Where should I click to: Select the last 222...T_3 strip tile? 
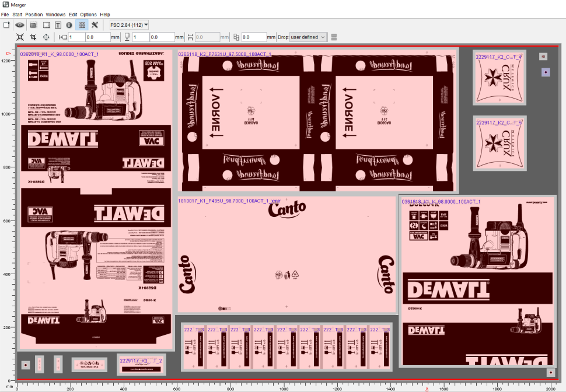(380, 347)
